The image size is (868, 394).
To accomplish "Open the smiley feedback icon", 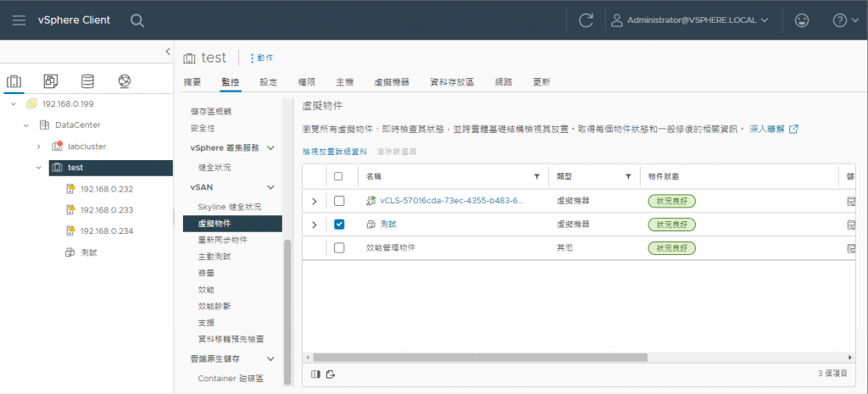I will (801, 20).
